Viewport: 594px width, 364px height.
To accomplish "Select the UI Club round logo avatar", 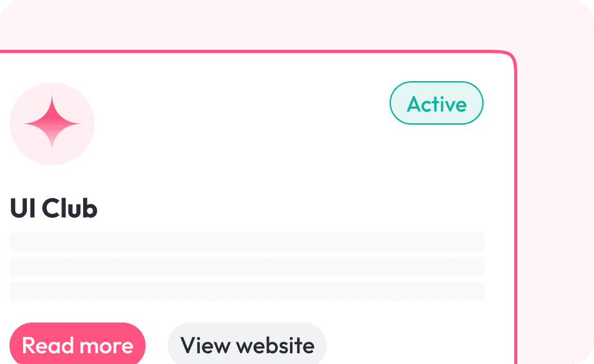I will tap(52, 123).
